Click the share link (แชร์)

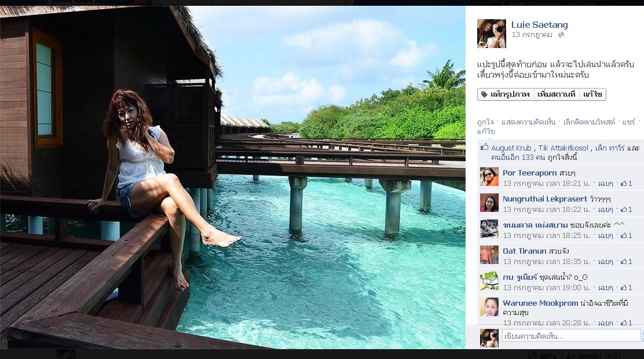click(628, 122)
